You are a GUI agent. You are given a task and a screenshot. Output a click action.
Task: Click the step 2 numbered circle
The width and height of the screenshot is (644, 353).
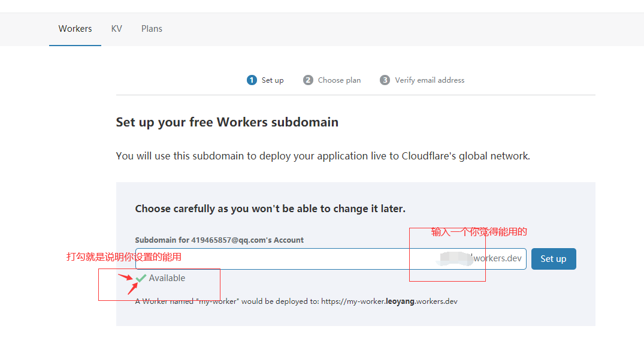[308, 80]
